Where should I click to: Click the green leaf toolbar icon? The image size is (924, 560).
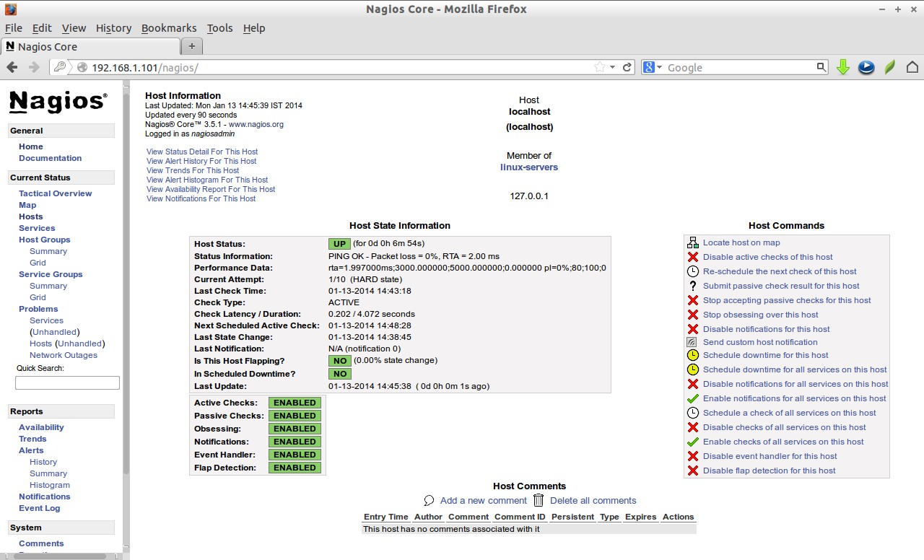tap(890, 67)
